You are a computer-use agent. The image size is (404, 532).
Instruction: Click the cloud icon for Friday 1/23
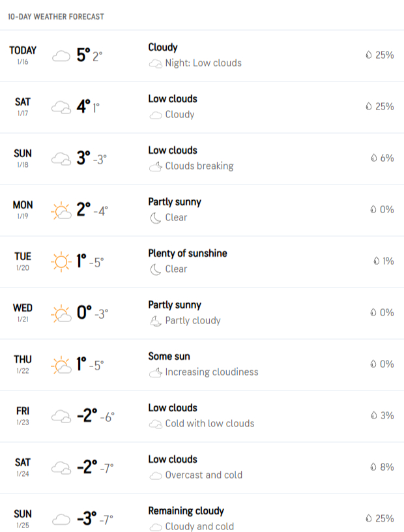61,416
